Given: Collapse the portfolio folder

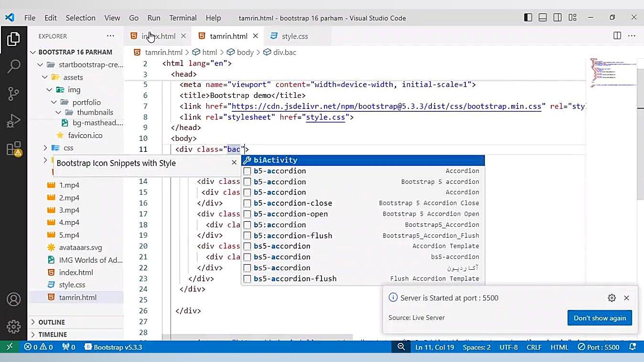Looking at the screenshot, I should point(54,102).
